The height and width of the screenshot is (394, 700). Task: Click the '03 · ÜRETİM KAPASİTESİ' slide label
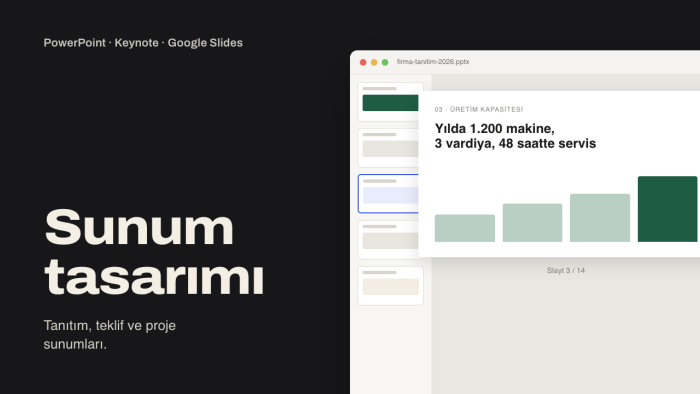[x=479, y=109]
